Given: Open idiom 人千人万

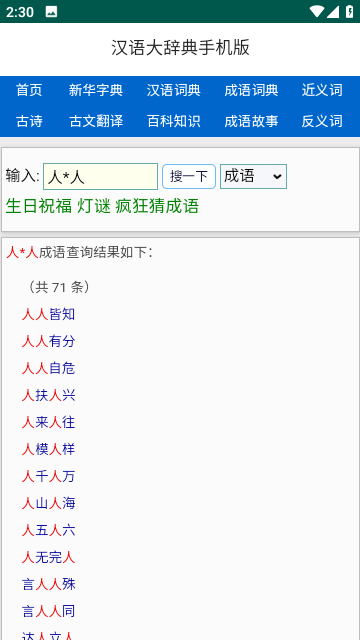Looking at the screenshot, I should [x=49, y=476].
